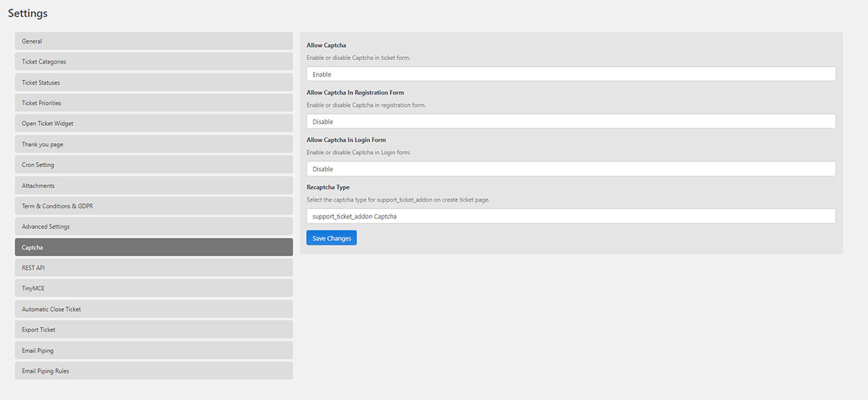Viewport: 868px width, 400px height.
Task: Expand the Recaptcha Type dropdown
Action: (x=571, y=216)
